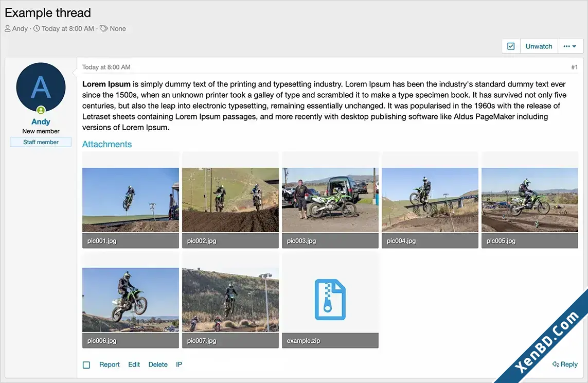Tick the post selection checkbox beside Report
This screenshot has width=588, height=383.
[86, 364]
